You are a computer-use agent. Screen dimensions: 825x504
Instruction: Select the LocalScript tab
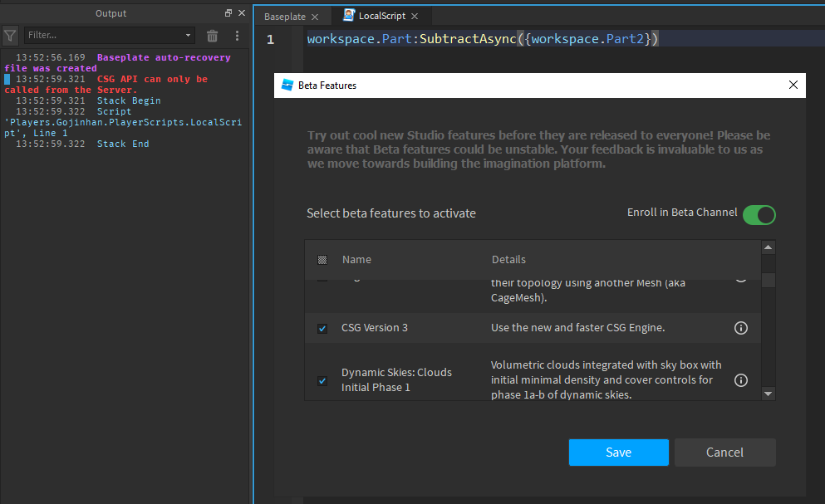coord(381,17)
